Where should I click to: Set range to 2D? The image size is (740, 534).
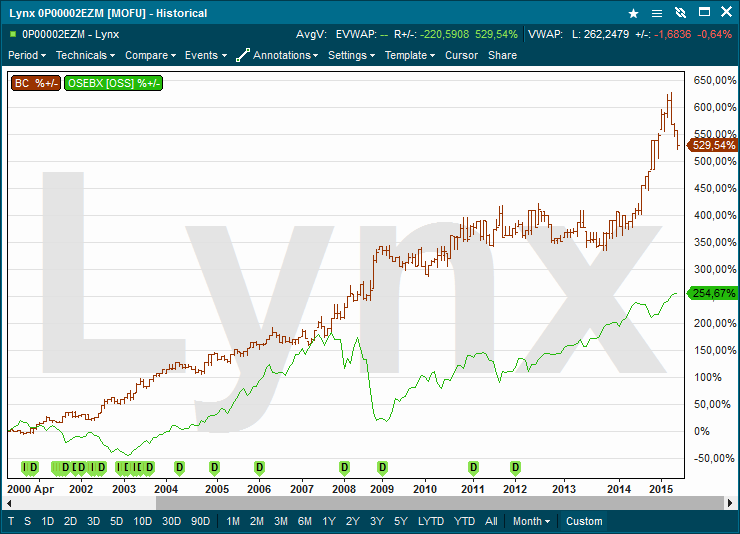click(x=70, y=521)
